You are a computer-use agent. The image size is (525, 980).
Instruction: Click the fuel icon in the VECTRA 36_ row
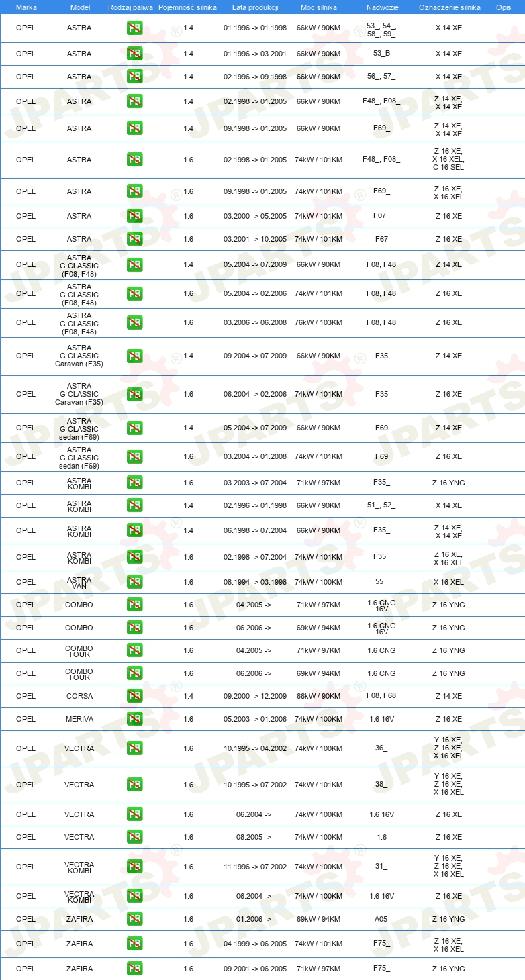(135, 748)
